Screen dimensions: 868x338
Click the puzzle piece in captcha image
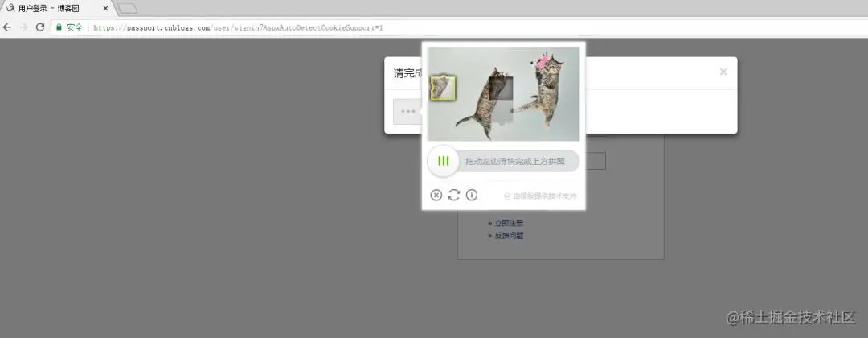point(444,88)
